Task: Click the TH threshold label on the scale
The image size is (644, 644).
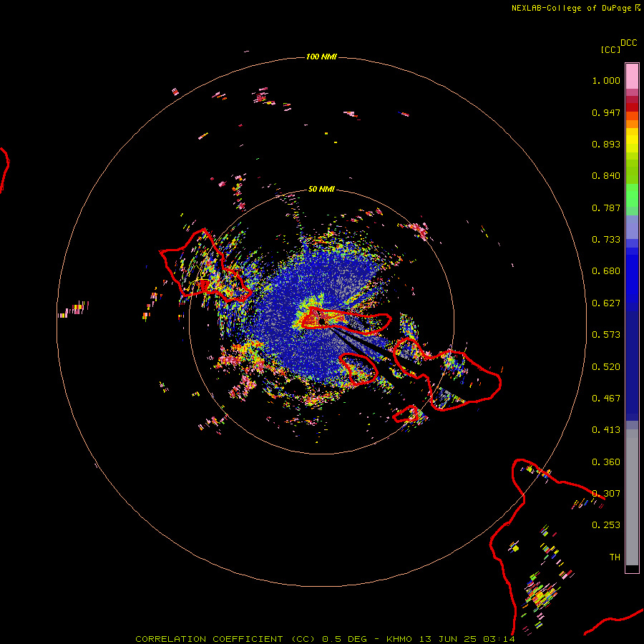Action: pos(615,557)
